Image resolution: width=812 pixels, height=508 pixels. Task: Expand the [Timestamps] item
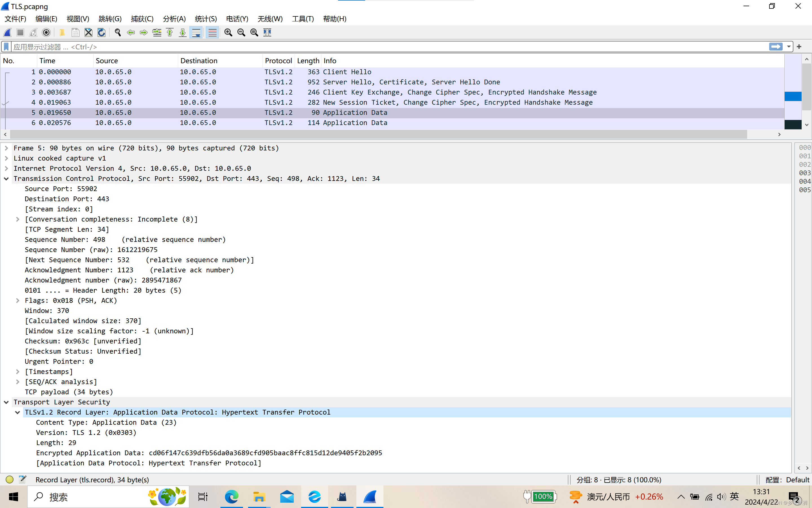click(17, 372)
